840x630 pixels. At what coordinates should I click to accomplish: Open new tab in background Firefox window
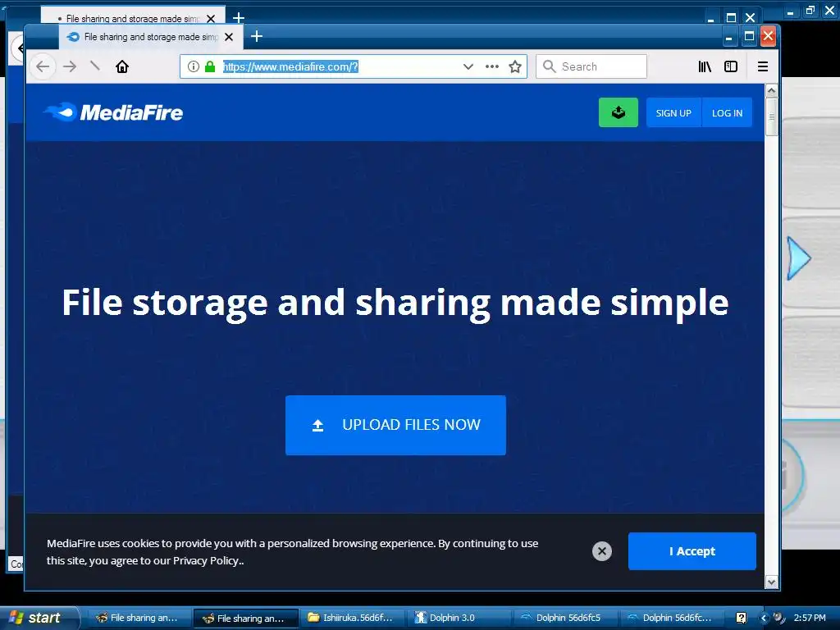(x=239, y=18)
